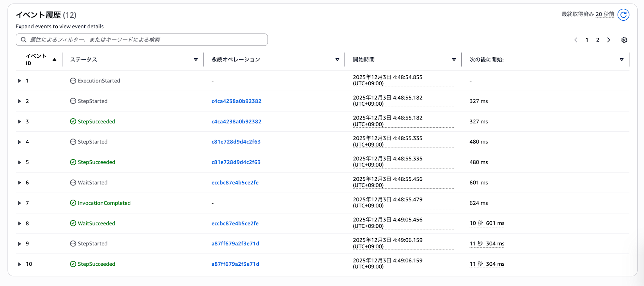The width and height of the screenshot is (644, 286).
Task: Open eccbc87e4b5ce2fe link in event 6
Action: (235, 183)
